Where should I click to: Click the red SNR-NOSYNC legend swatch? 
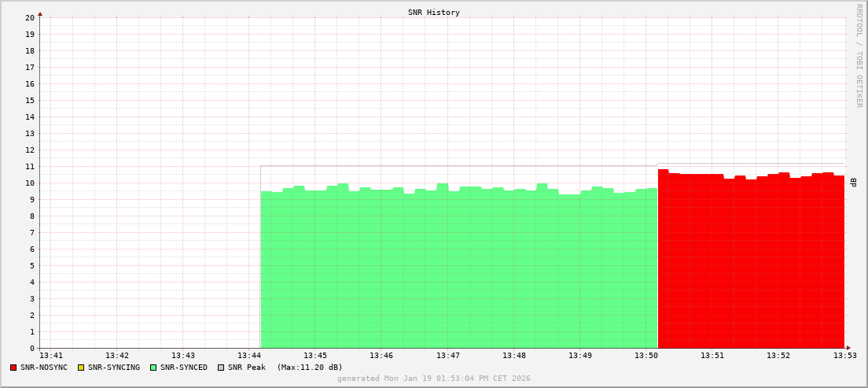point(13,368)
